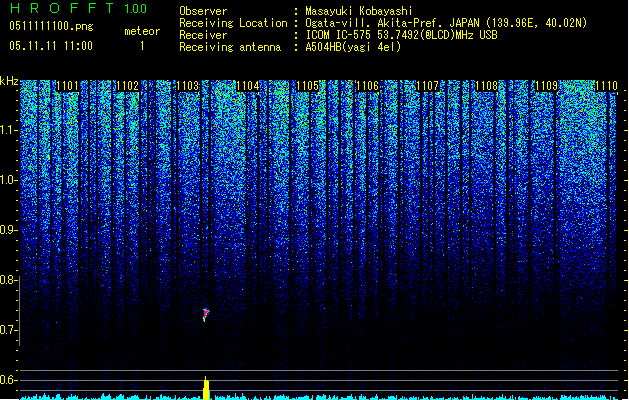Click the date stamp 05.11.11 11:00
The height and width of the screenshot is (400, 629).
coord(51,46)
